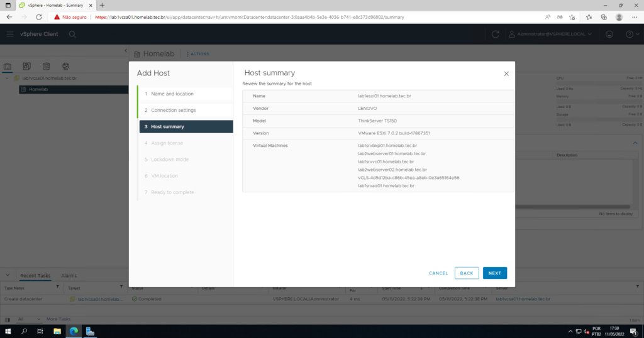Select the Hosts and Clusters inventory icon

coord(8,66)
